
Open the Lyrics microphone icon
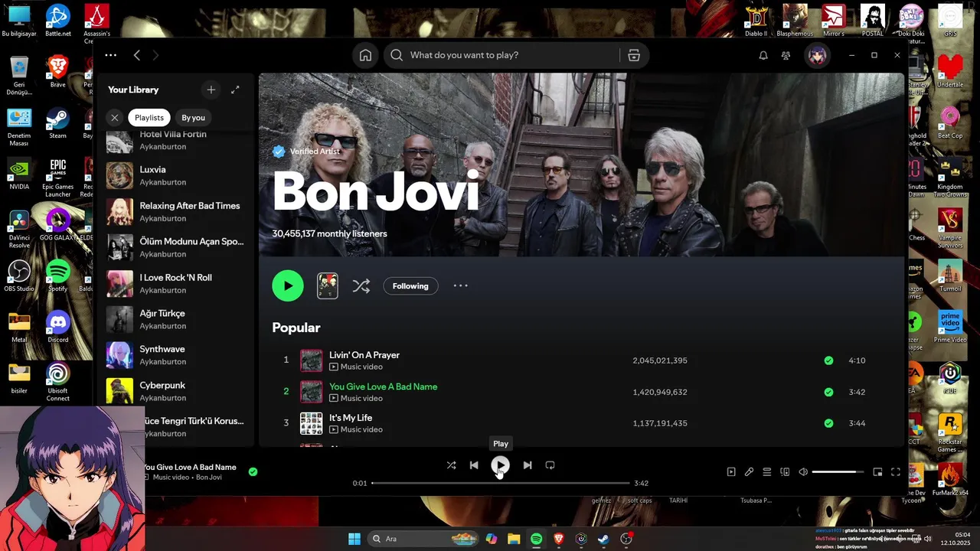pos(749,472)
